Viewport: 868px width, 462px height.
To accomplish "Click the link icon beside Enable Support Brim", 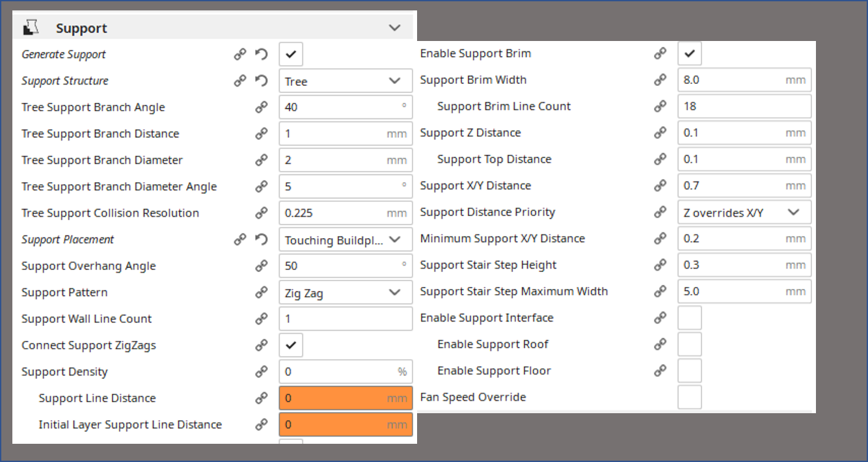I will point(660,53).
